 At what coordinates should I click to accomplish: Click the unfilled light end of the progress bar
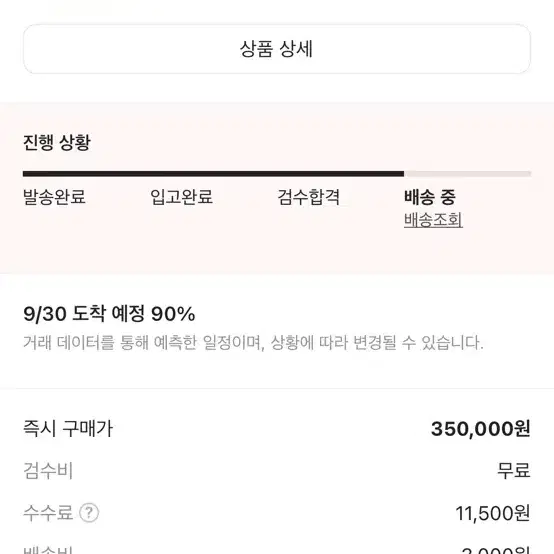coord(467,174)
